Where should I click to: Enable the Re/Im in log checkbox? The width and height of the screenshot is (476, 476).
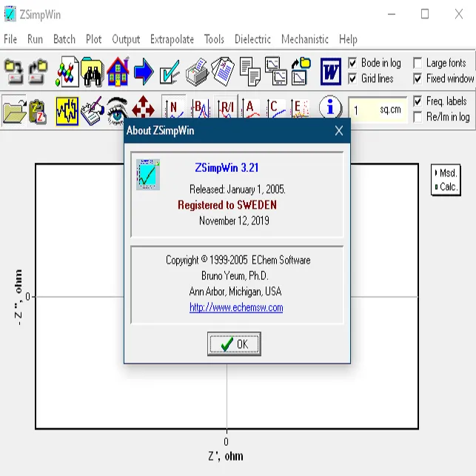pyautogui.click(x=418, y=117)
